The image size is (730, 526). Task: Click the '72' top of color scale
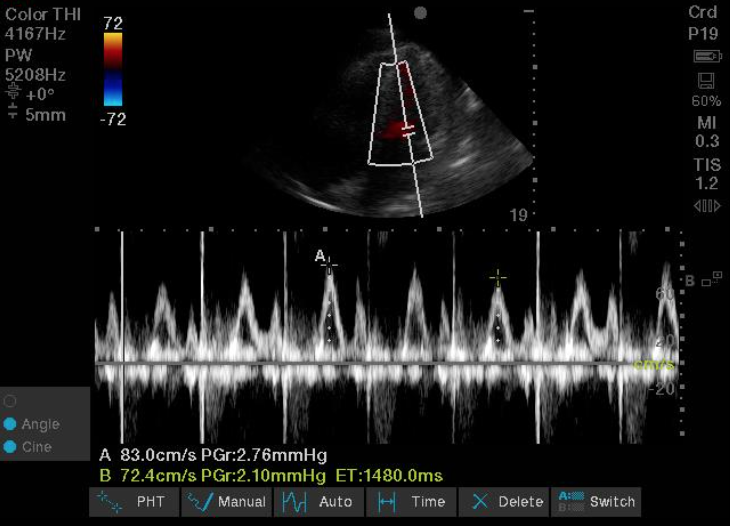tap(113, 23)
